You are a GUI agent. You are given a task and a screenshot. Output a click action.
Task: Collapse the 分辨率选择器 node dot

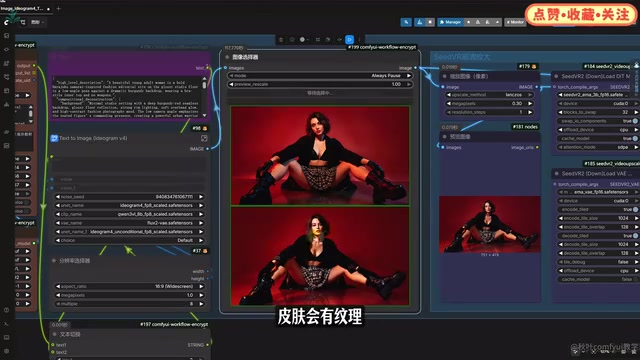point(54,260)
